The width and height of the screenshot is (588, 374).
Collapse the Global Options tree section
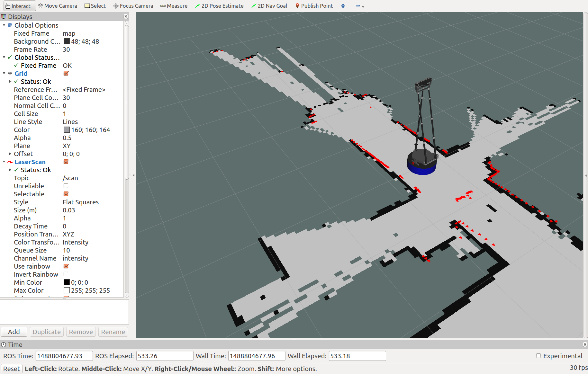[x=4, y=25]
